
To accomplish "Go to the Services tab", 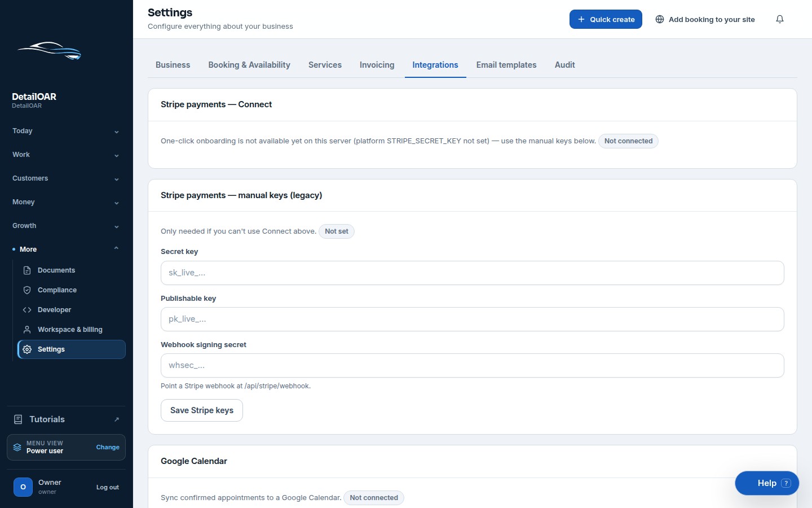I will click(325, 65).
